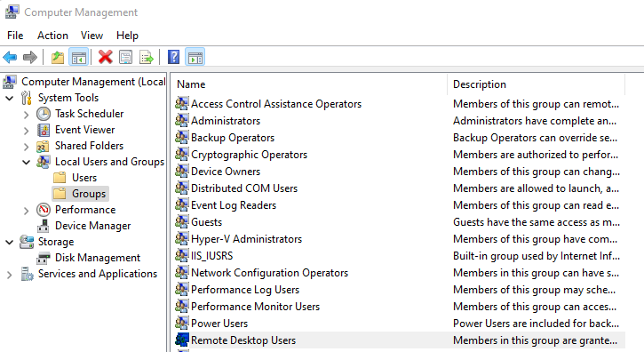Click the blue Help question mark icon

[x=174, y=57]
